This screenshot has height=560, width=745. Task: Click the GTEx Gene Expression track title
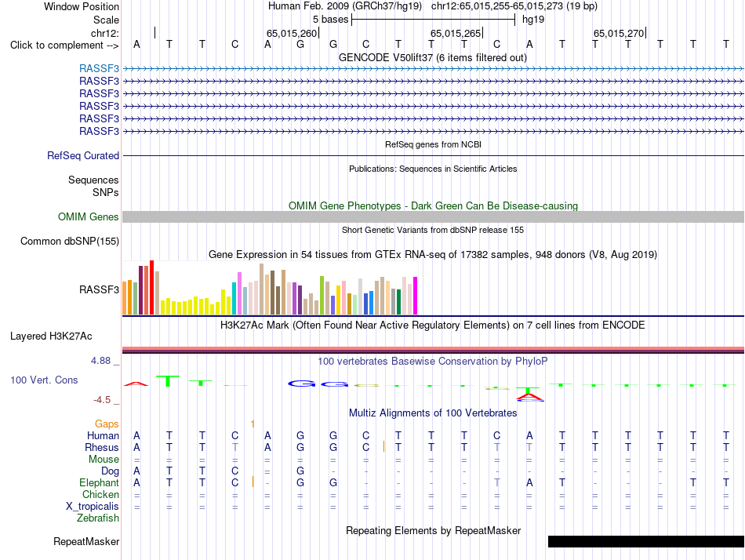coord(433,254)
